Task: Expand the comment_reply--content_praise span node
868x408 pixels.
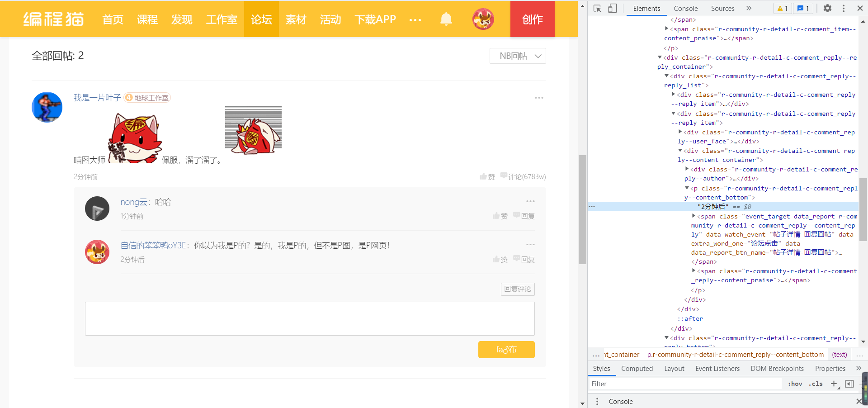Action: point(694,271)
